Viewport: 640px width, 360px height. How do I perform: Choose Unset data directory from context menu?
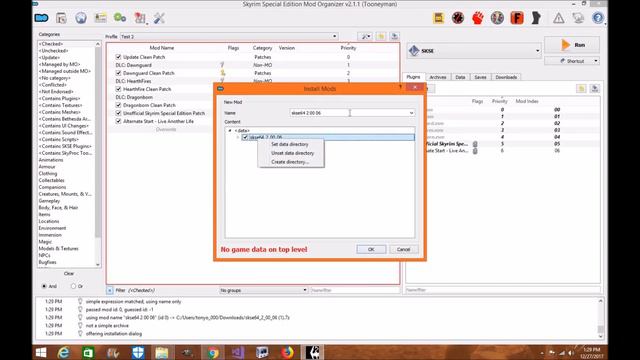click(x=291, y=153)
